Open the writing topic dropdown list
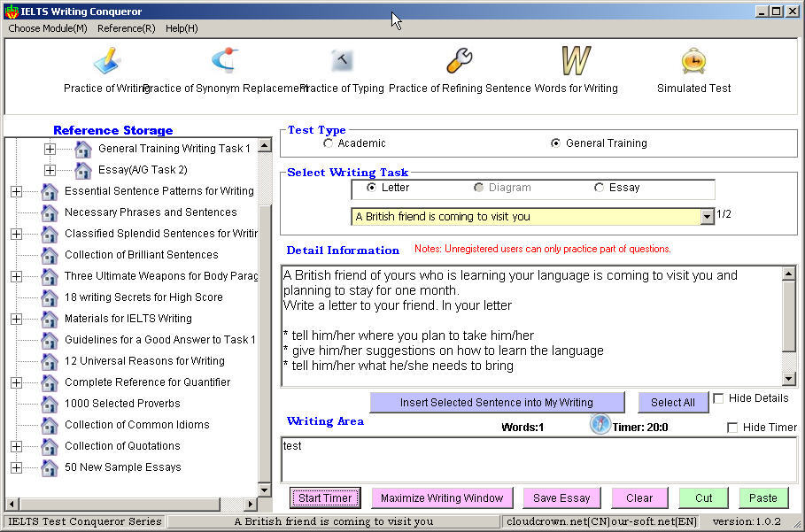 [x=707, y=217]
